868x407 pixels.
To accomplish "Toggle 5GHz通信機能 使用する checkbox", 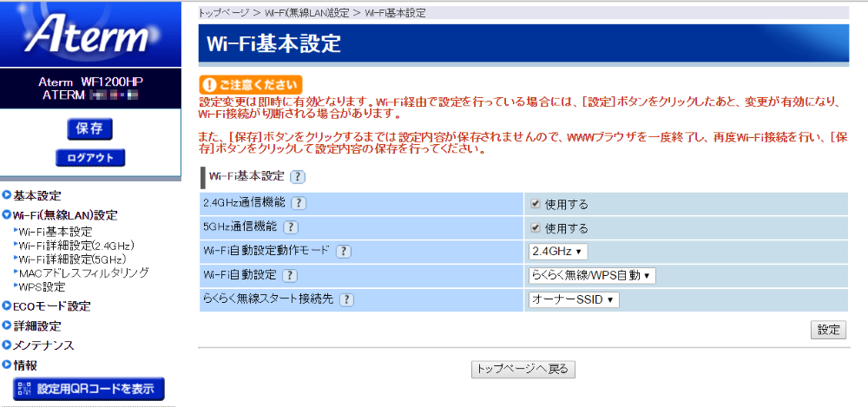I will click(x=536, y=228).
